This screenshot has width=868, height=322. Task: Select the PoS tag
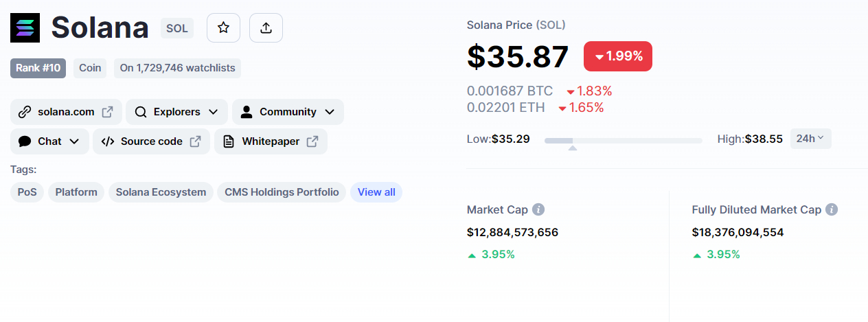click(27, 192)
